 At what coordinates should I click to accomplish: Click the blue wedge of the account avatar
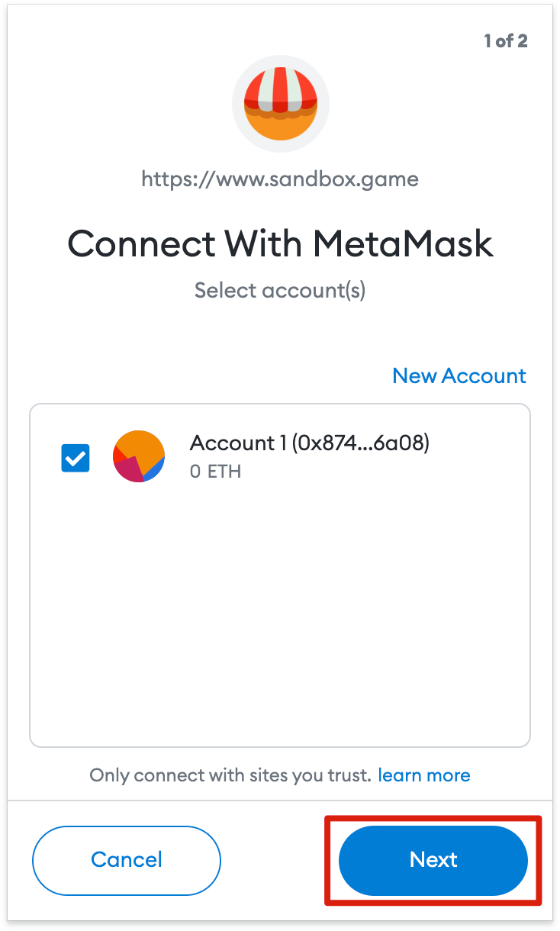click(155, 469)
